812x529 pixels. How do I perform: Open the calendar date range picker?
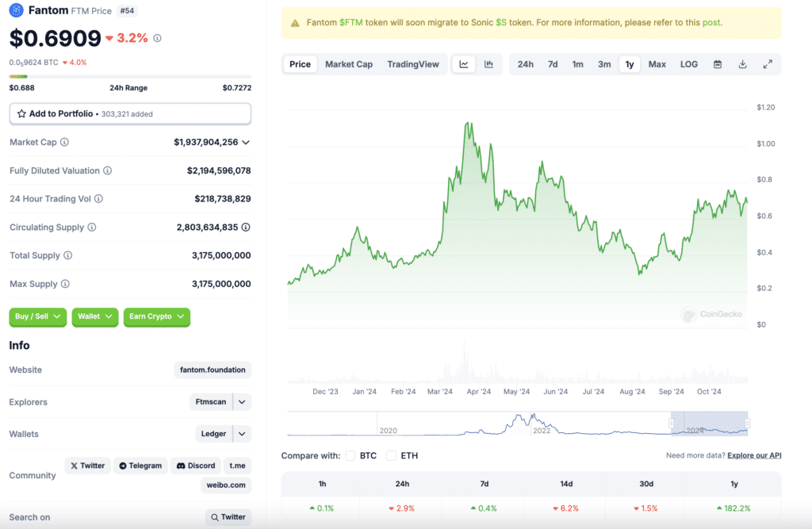pyautogui.click(x=717, y=64)
